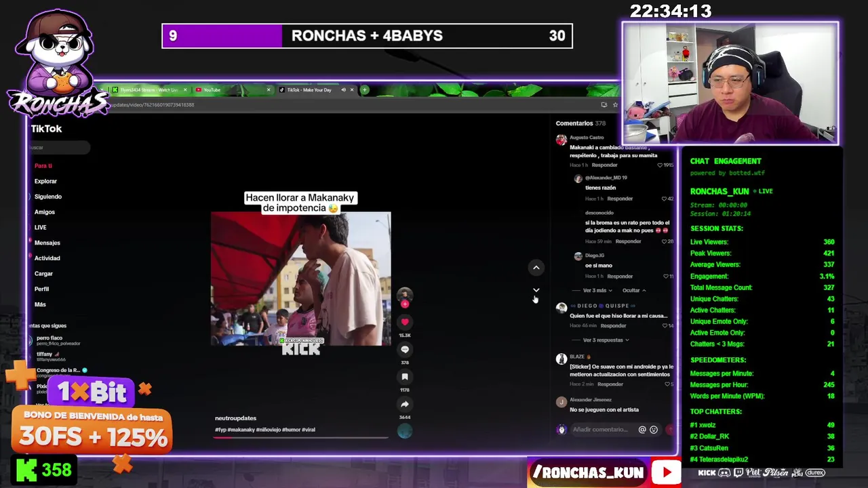
Task: Open 'Cargar' upload page in sidebar
Action: tap(43, 274)
